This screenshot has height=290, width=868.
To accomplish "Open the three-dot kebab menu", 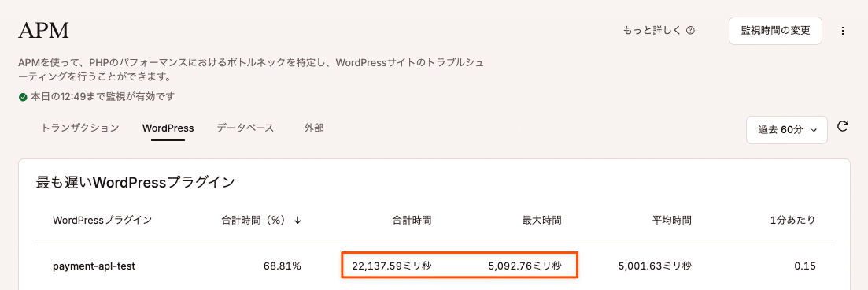I will [x=843, y=31].
